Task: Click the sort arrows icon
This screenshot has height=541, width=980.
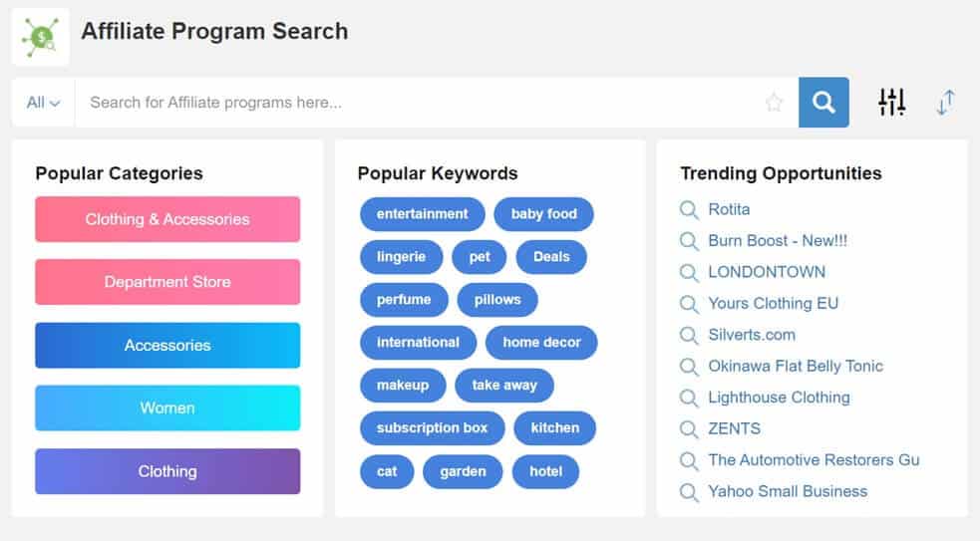Action: tap(945, 103)
